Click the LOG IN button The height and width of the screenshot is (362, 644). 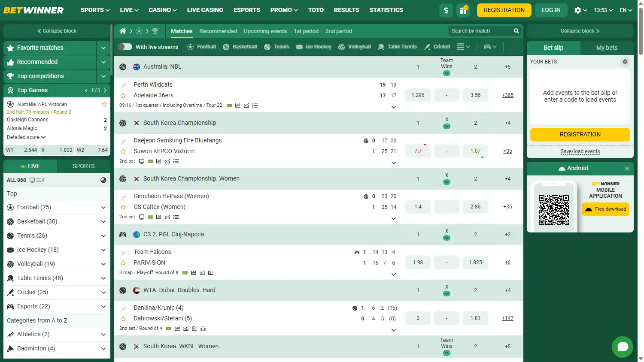tap(551, 10)
